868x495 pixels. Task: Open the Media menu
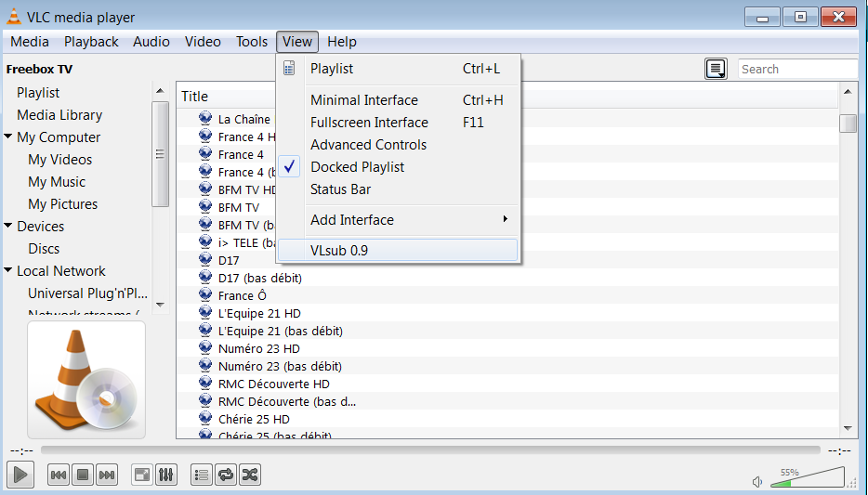(30, 42)
